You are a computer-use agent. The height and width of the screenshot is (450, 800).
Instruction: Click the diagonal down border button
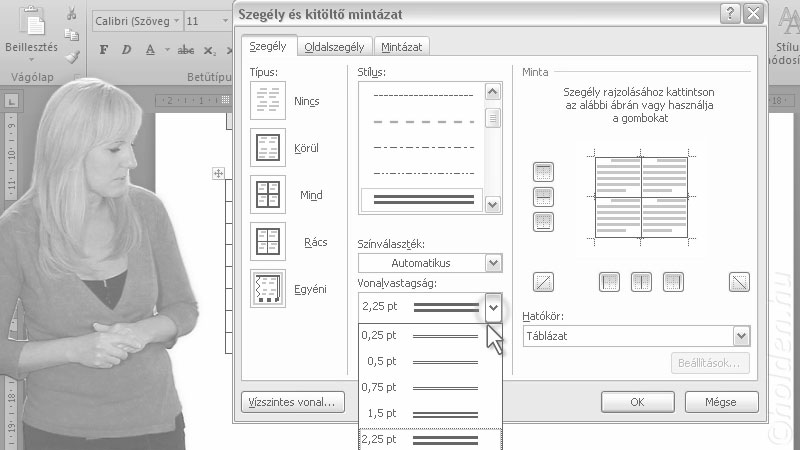click(x=739, y=282)
